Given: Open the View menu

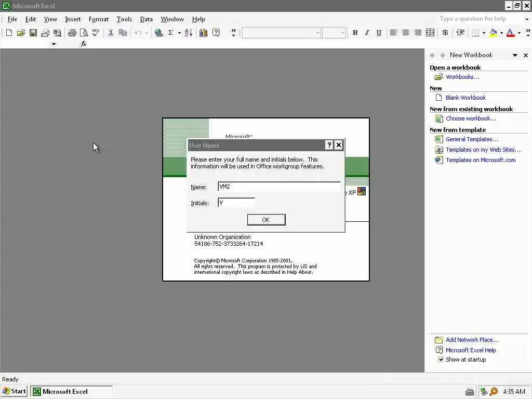Looking at the screenshot, I should [x=50, y=19].
